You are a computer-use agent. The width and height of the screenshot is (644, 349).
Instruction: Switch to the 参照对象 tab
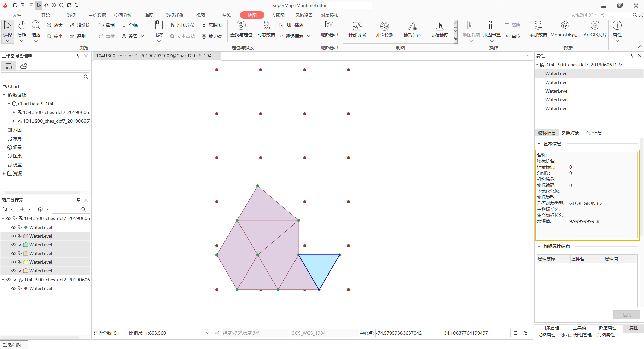[x=570, y=133]
